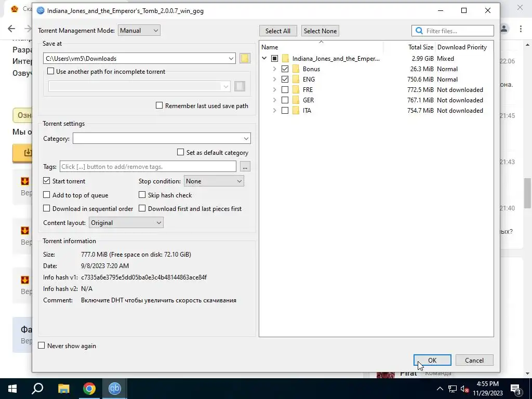The height and width of the screenshot is (399, 532).
Task: Click the browser back arrow behind dialog
Action: [11, 29]
